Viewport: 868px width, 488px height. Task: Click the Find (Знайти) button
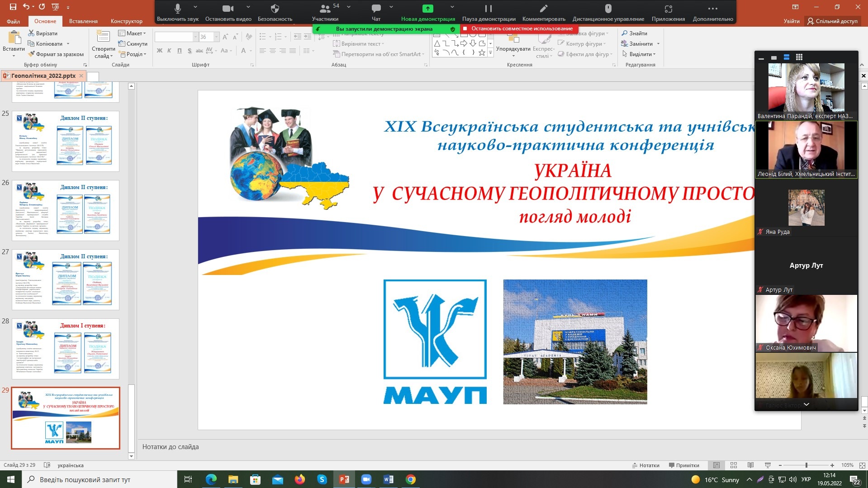[634, 33]
